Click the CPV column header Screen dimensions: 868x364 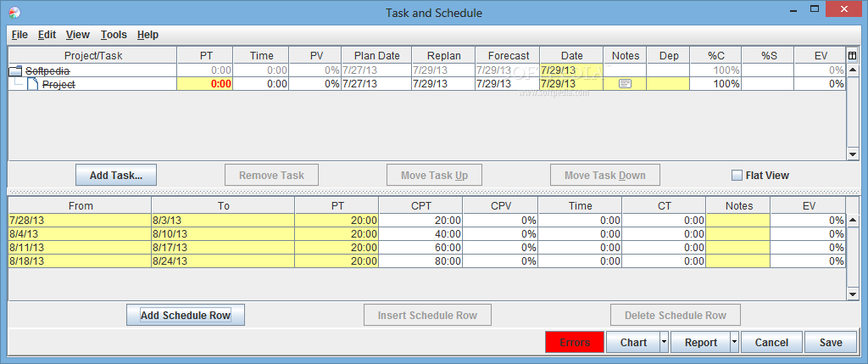coord(500,206)
